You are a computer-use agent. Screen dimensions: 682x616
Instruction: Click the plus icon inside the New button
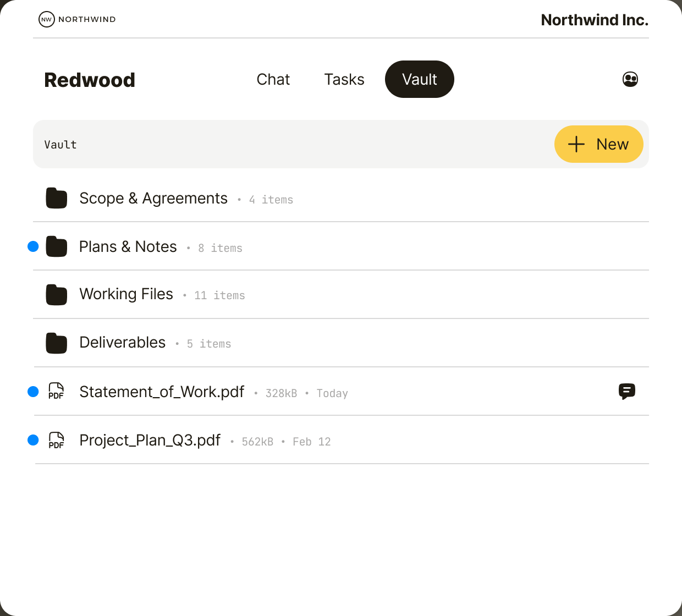point(575,144)
